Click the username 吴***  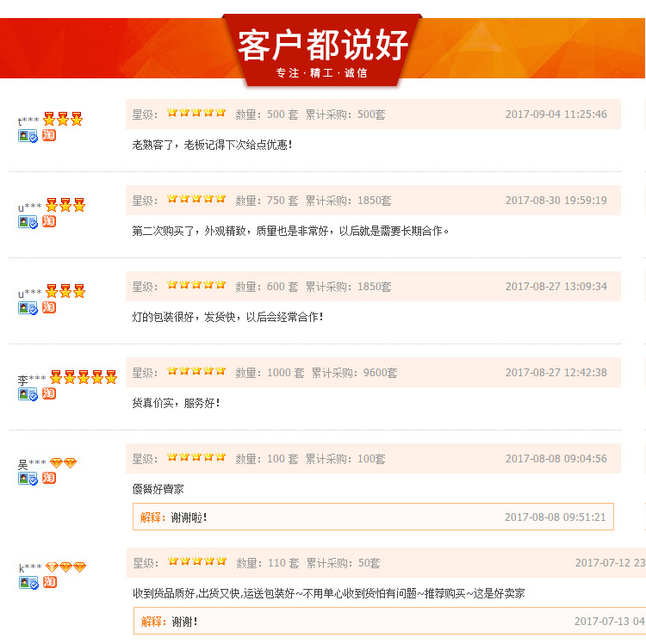32,464
